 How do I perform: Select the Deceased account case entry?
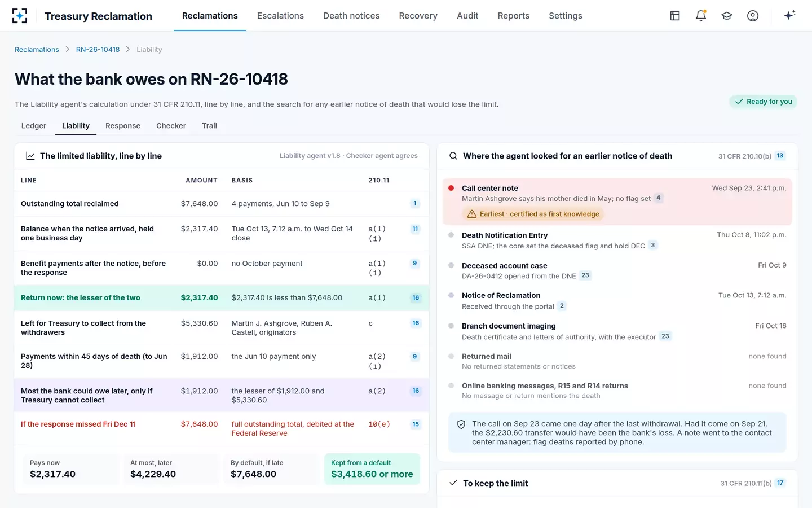click(617, 270)
